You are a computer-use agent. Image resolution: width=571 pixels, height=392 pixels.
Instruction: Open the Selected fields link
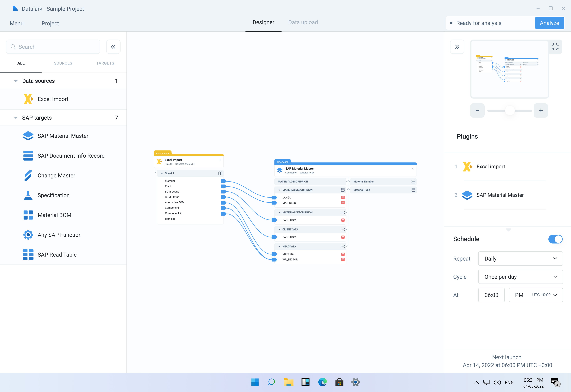(307, 173)
